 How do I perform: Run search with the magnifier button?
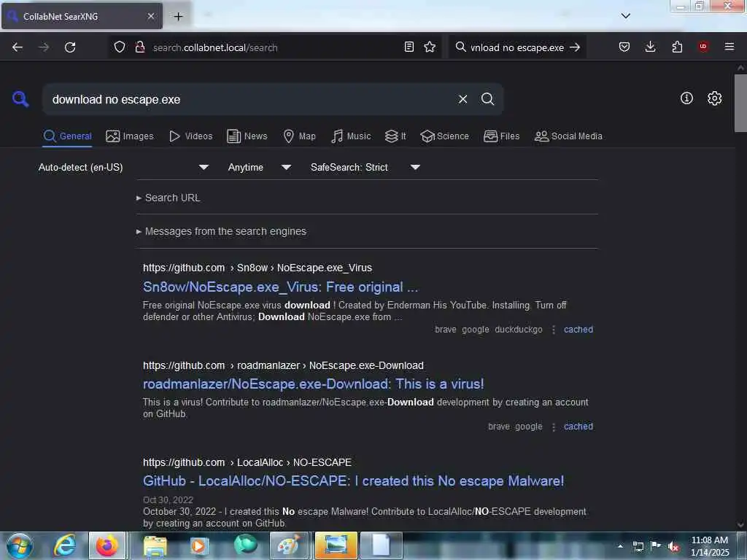click(487, 99)
